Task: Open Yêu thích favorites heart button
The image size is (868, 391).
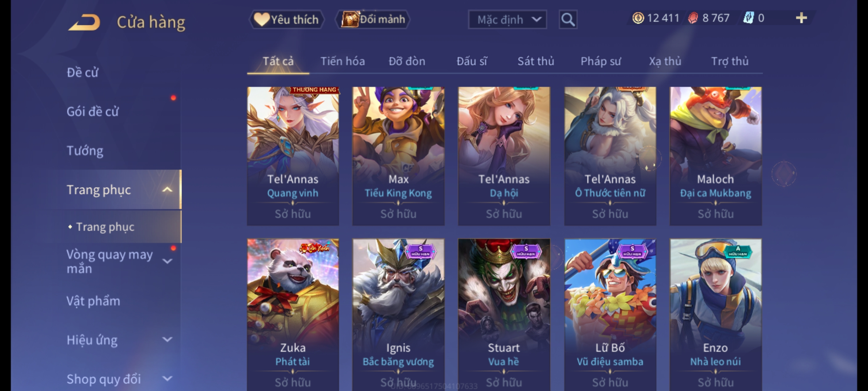Action: 286,19
